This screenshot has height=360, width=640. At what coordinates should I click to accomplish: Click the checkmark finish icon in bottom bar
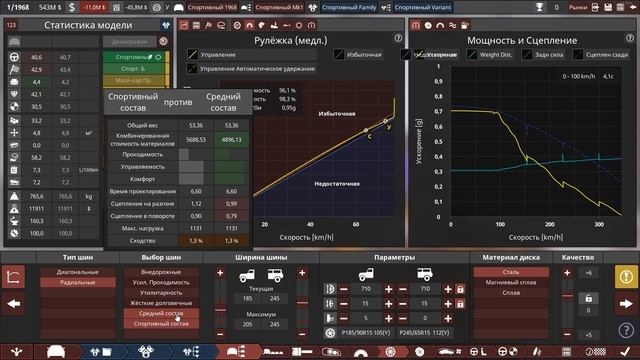tap(625, 351)
